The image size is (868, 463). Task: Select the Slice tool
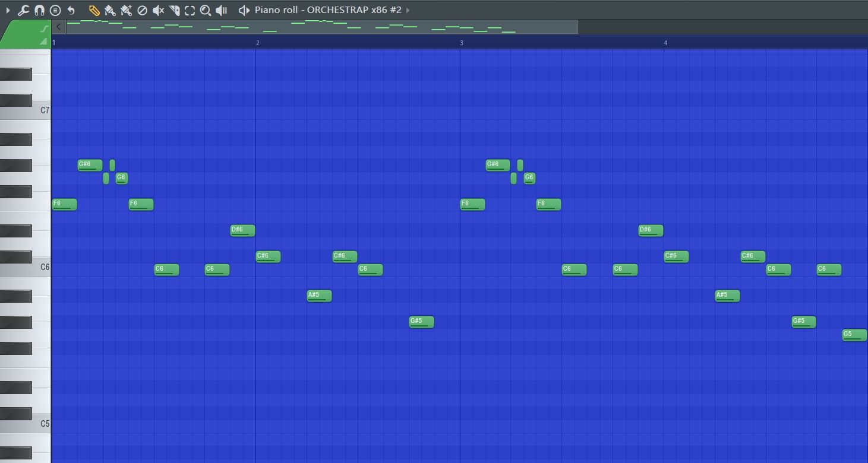click(x=174, y=10)
